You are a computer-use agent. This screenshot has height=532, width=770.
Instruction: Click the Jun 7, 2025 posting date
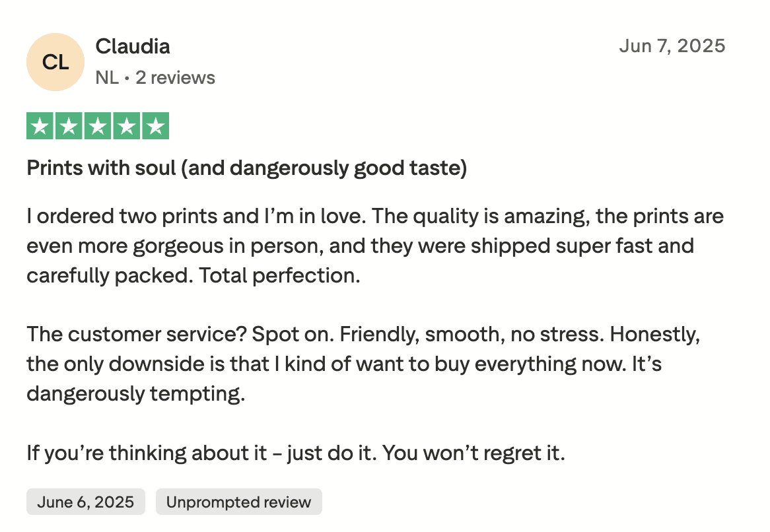pyautogui.click(x=672, y=46)
